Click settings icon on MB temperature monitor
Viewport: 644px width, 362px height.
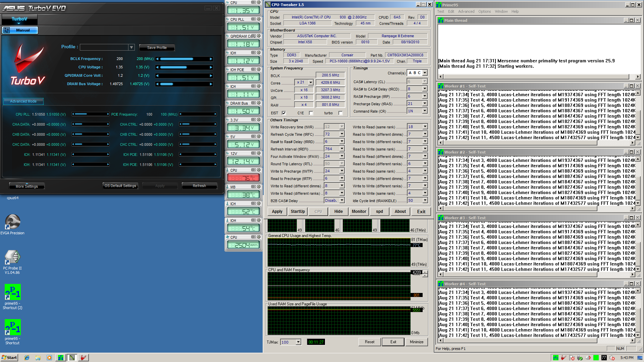pos(254,187)
